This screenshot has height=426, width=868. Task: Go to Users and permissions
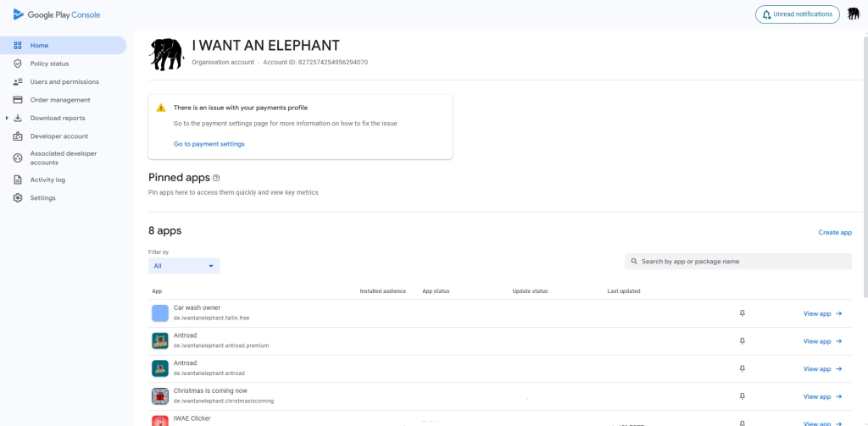(63, 82)
